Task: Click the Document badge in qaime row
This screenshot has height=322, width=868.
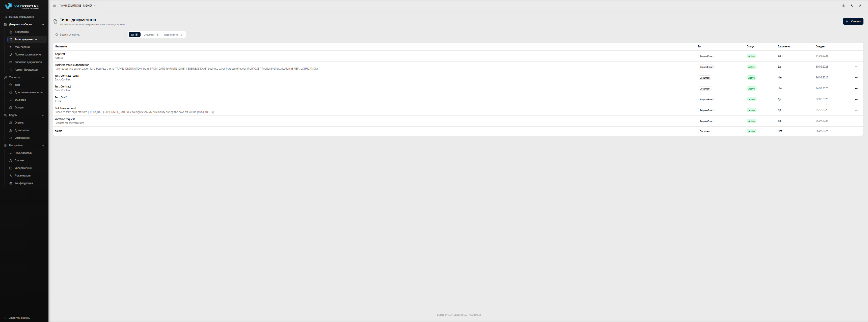Action: 704,131
